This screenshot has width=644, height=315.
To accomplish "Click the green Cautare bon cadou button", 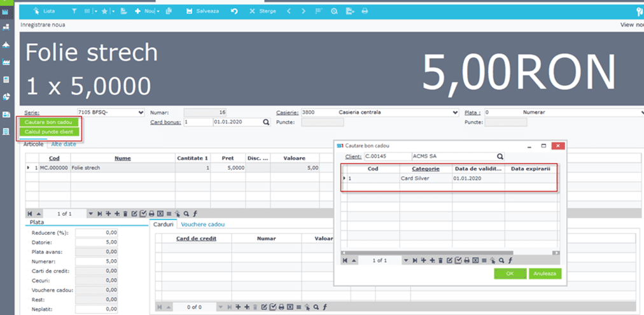I will tap(48, 122).
